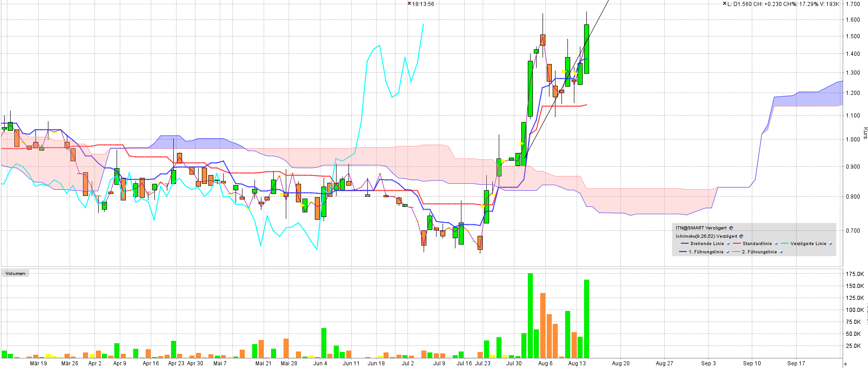868x369 pixels.
Task: Click the Apr 9 date label
Action: click(120, 363)
